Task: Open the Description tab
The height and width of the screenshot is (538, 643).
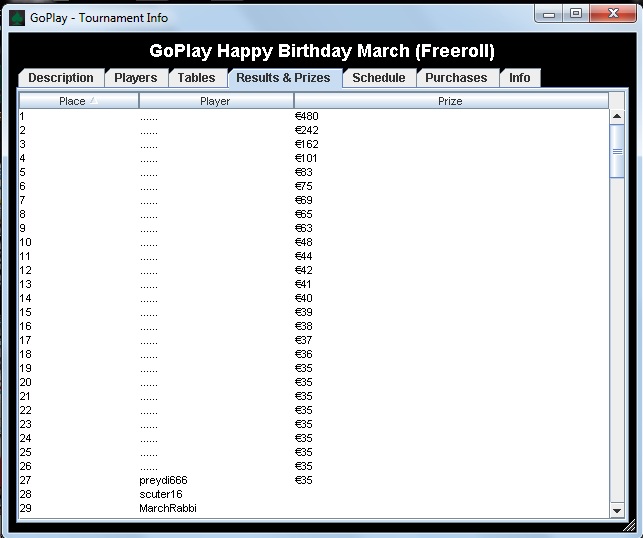Action: coord(61,78)
